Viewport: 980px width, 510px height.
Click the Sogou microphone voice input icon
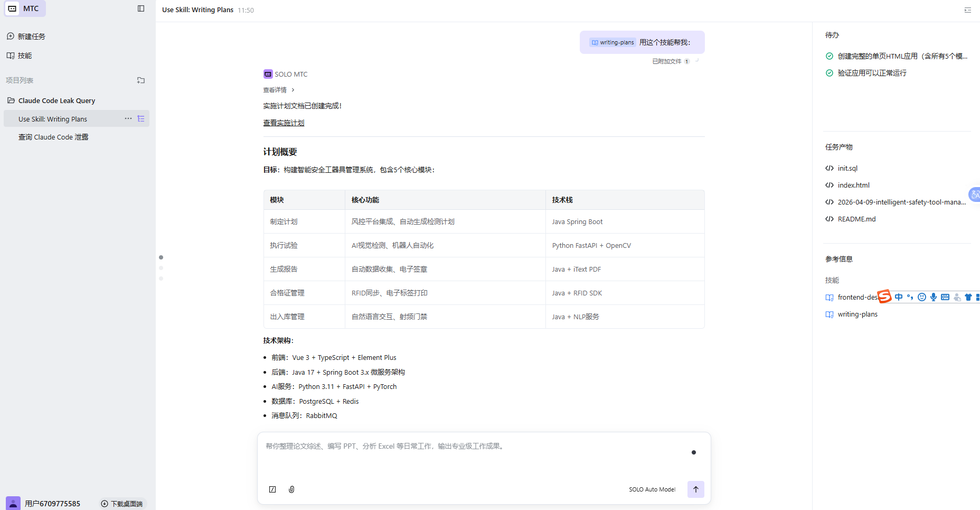point(934,297)
